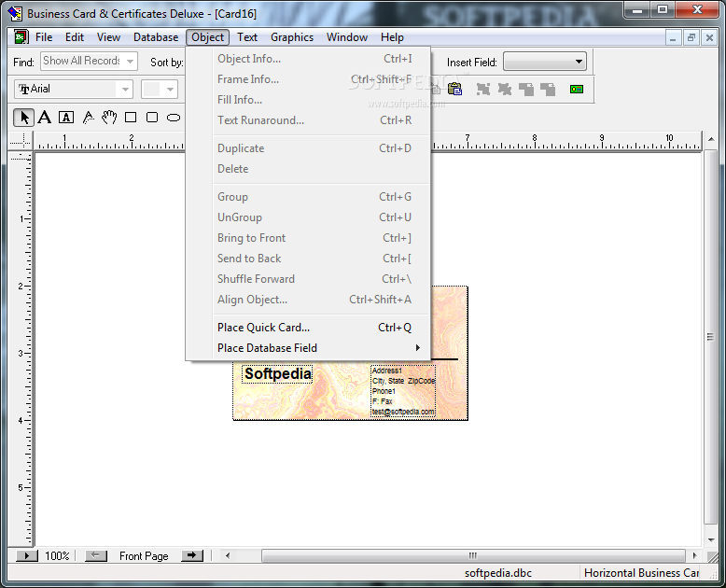Viewport: 726px width, 588px height.
Task: Choose Delete menu item
Action: 308,169
